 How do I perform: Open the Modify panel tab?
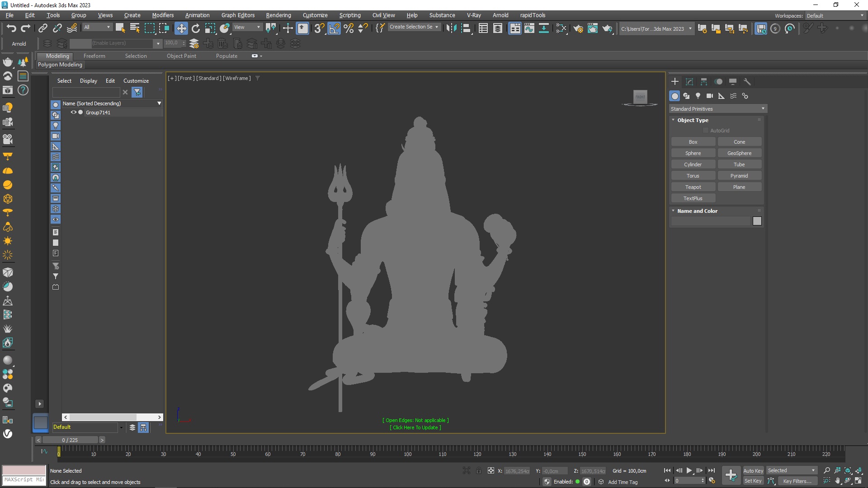pos(689,82)
